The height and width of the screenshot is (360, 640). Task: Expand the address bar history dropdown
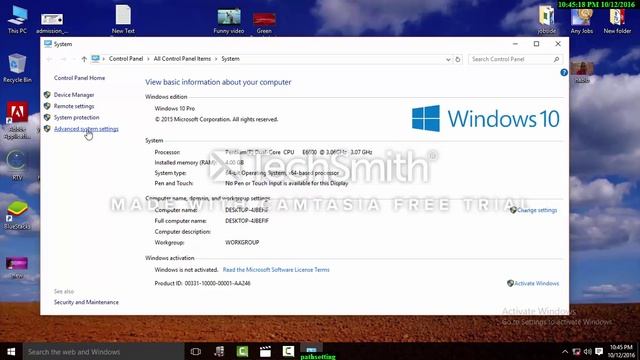tap(448, 60)
